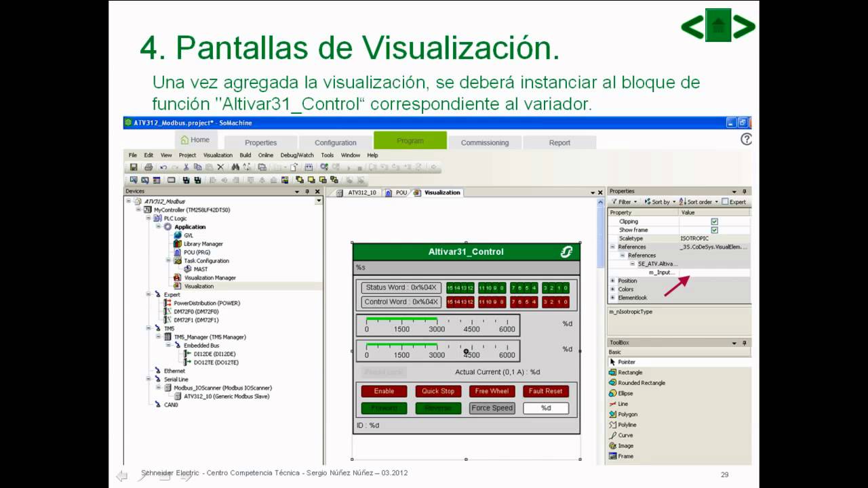Collapse the Expert tree node
The height and width of the screenshot is (488, 868).
[x=149, y=295]
